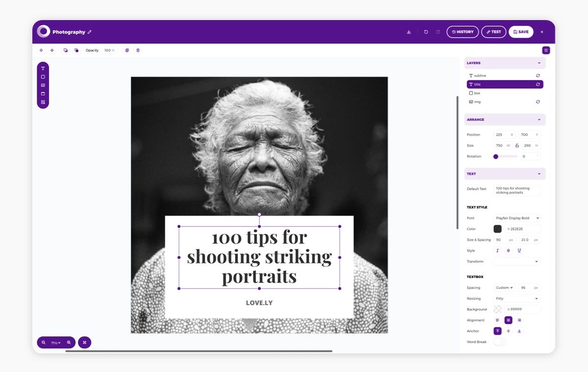The height and width of the screenshot is (372, 588).
Task: Open the Resizing Fitty dropdown
Action: point(517,299)
